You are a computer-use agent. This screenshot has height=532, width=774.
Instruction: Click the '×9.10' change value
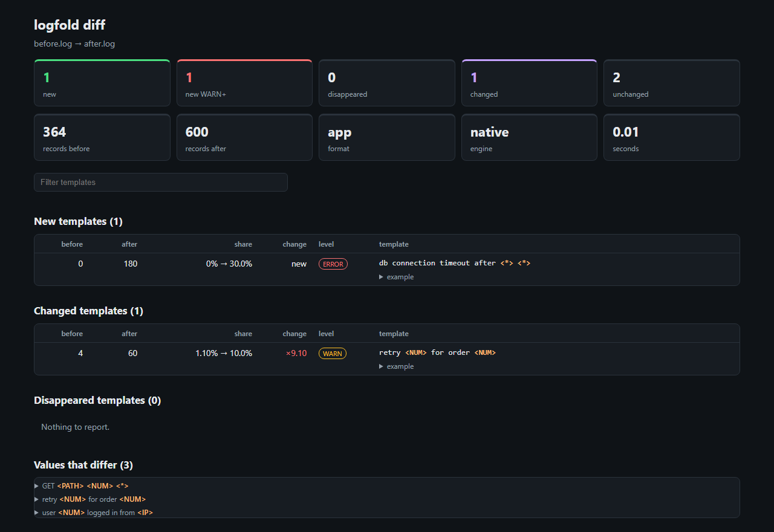pos(296,353)
